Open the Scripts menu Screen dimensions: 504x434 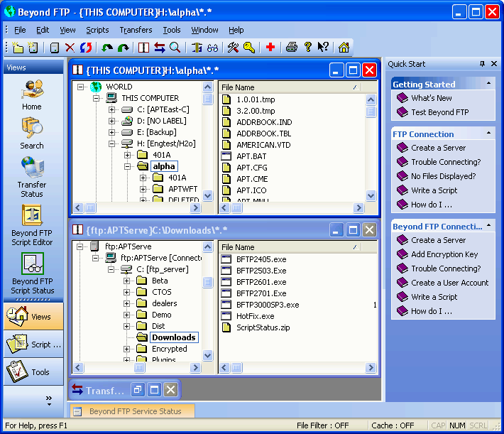pos(97,30)
